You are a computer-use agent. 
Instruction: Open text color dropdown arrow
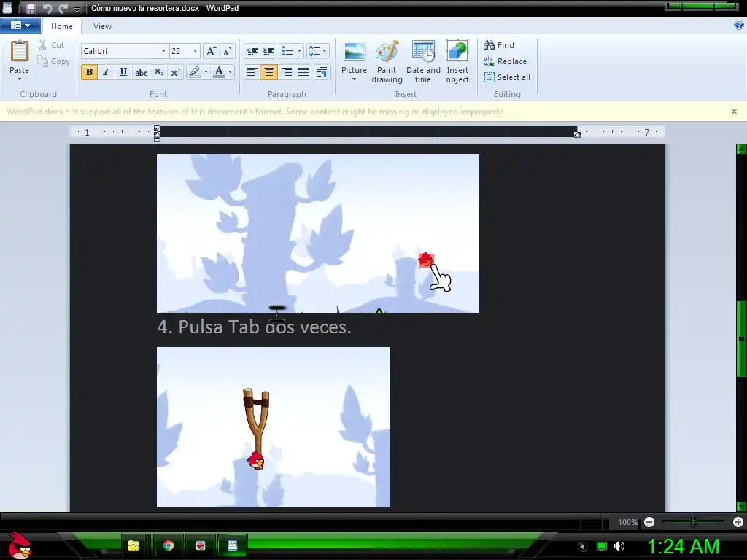[x=230, y=72]
